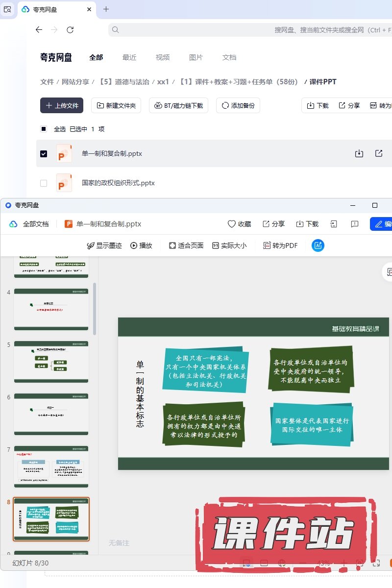Click the report feedback icon in viewer header
The image size is (392, 588).
[x=355, y=224]
